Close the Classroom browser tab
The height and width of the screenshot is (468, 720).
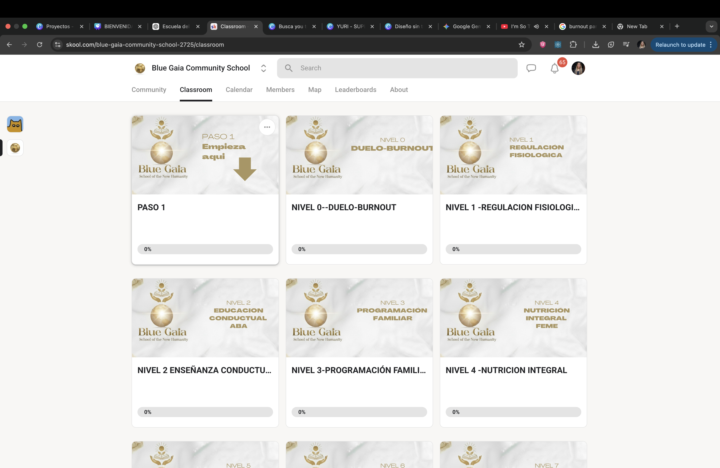click(256, 26)
